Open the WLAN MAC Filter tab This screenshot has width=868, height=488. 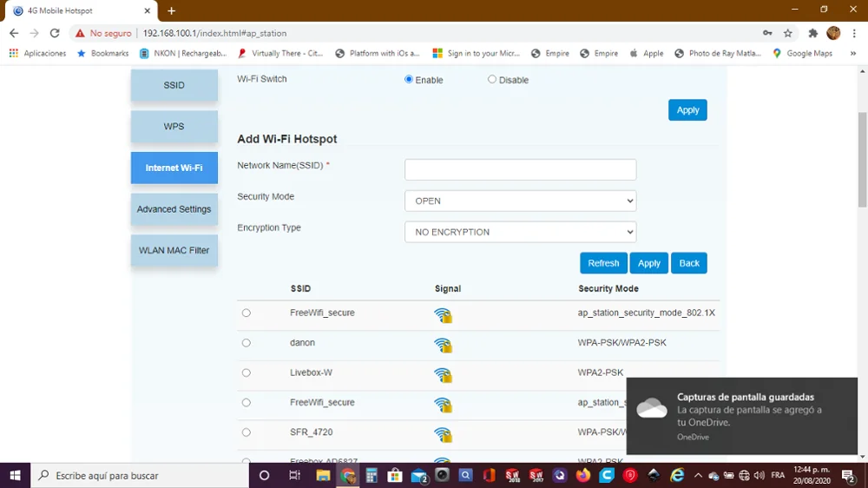tap(174, 250)
